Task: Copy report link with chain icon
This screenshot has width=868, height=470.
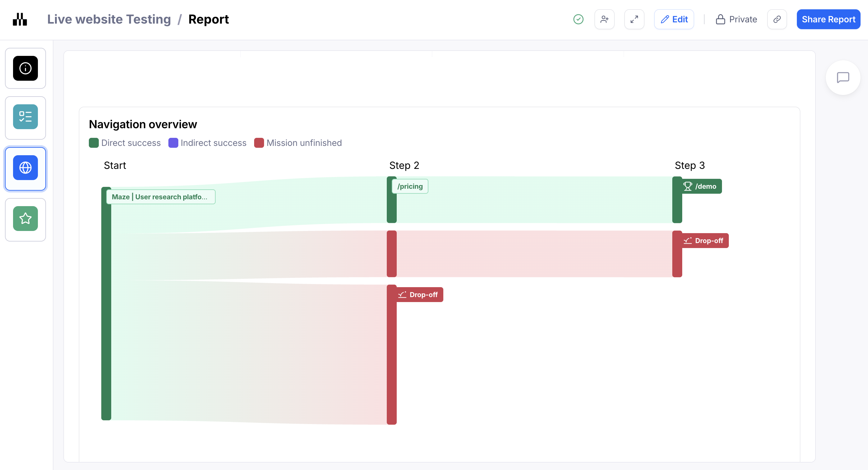Action: point(777,19)
